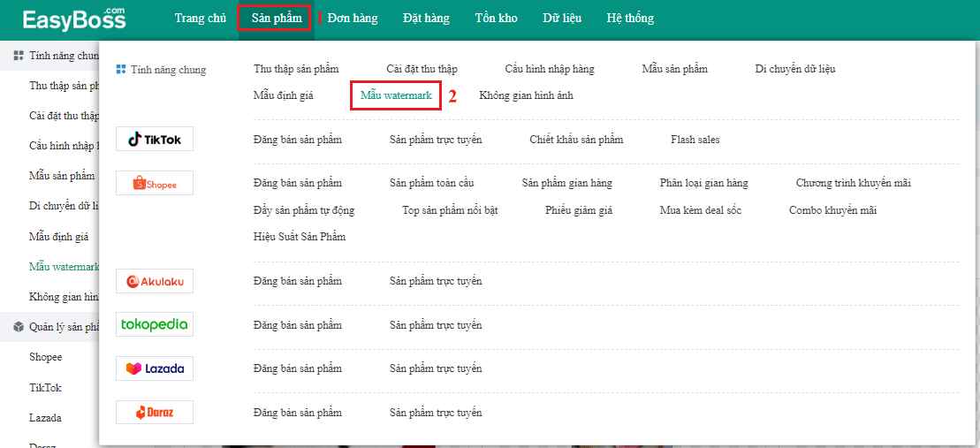
Task: Select Mẫu định giá in left sidebar
Action: 58,236
